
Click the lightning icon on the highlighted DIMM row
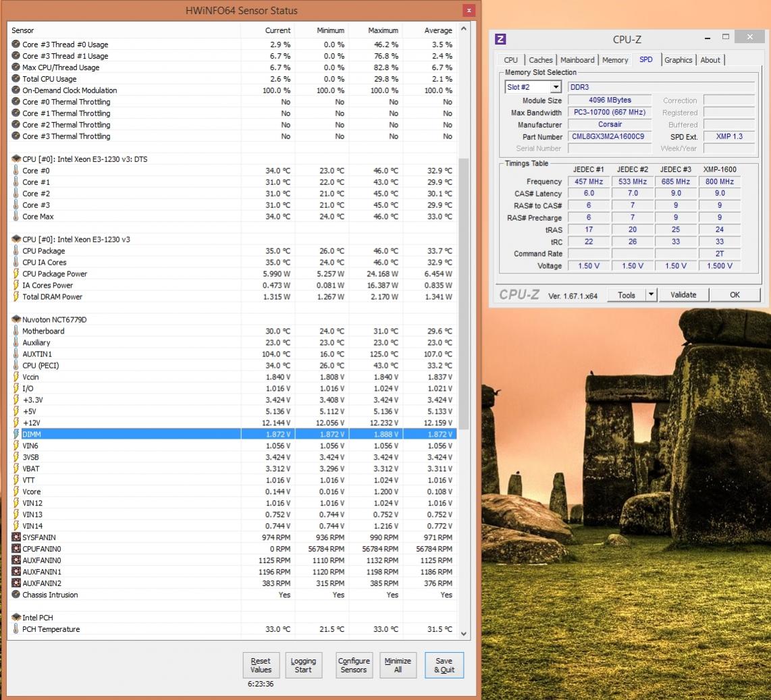coord(16,434)
